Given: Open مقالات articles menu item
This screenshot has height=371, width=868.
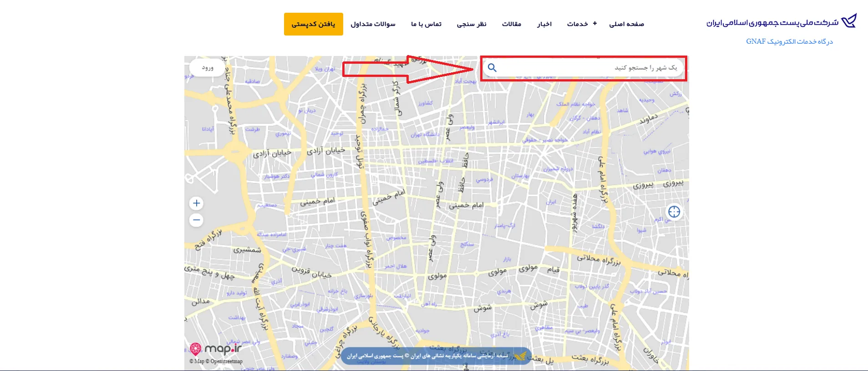Looking at the screenshot, I should pyautogui.click(x=511, y=24).
